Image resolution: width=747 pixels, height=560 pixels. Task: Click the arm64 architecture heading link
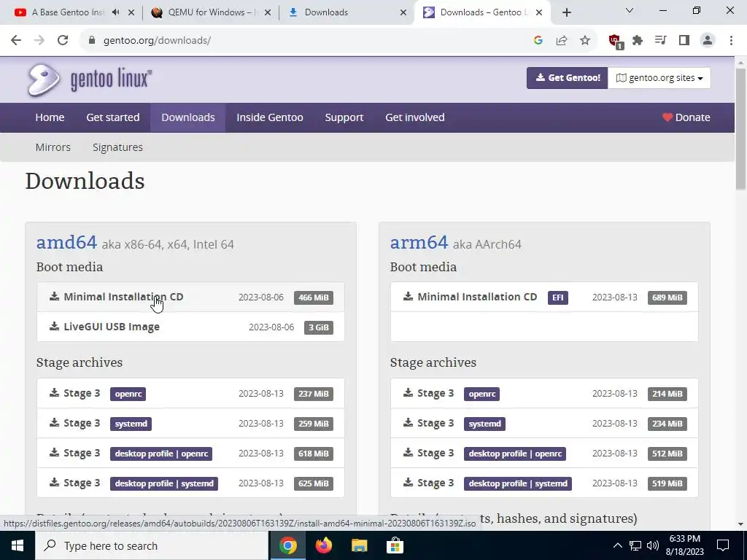pos(419,242)
